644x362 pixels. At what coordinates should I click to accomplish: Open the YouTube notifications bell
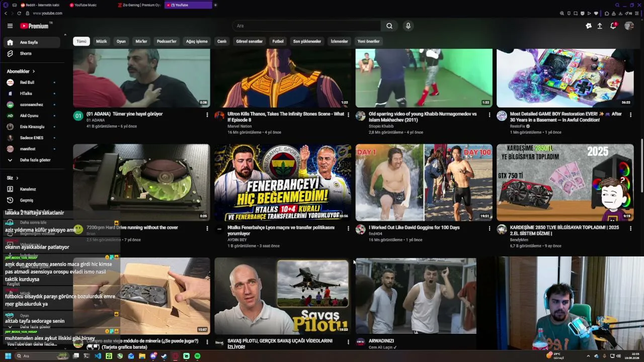point(613,26)
